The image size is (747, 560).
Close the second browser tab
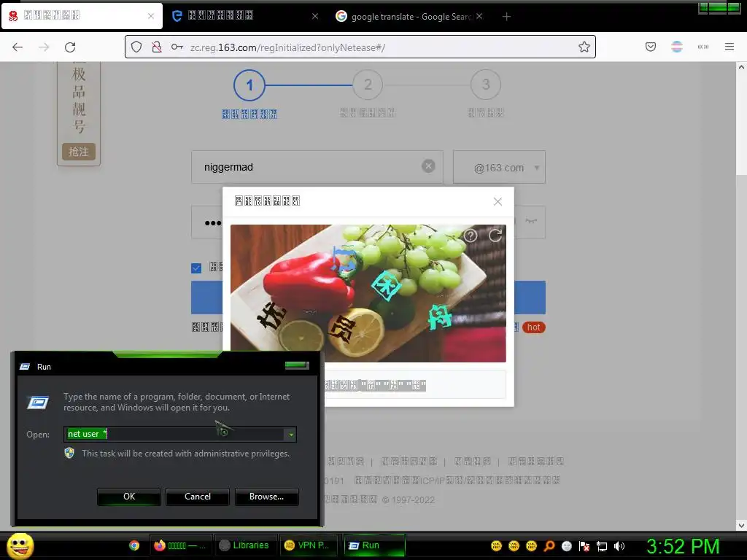click(x=315, y=16)
